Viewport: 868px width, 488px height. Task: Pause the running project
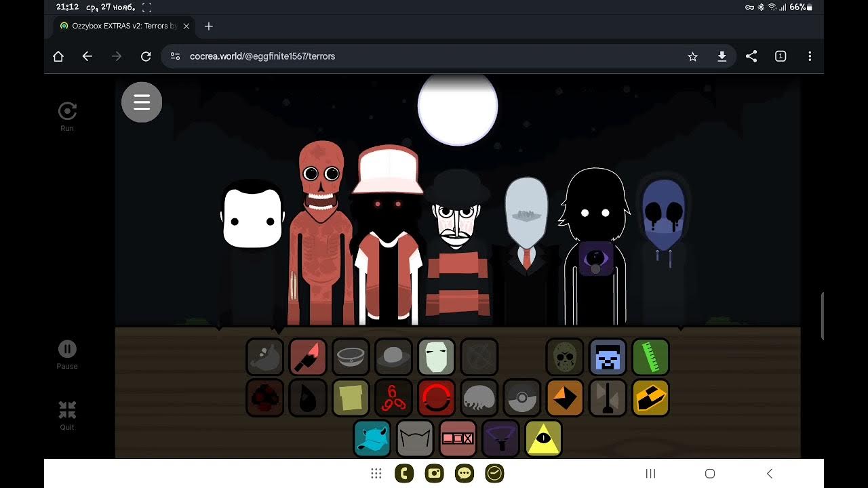pyautogui.click(x=67, y=354)
